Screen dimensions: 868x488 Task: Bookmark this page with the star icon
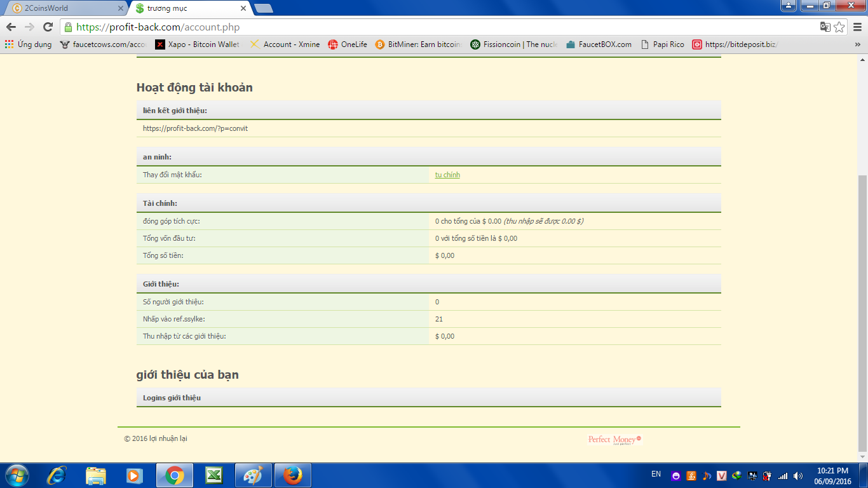pyautogui.click(x=839, y=27)
